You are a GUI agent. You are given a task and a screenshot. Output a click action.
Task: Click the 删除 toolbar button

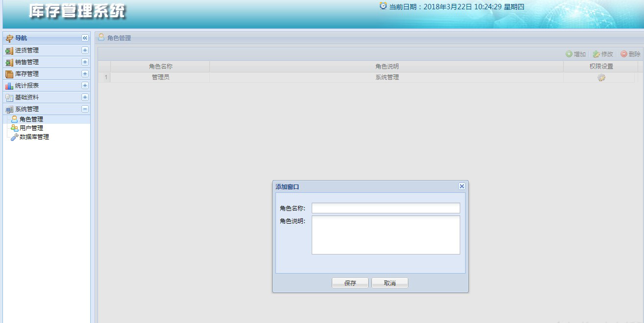(x=630, y=54)
